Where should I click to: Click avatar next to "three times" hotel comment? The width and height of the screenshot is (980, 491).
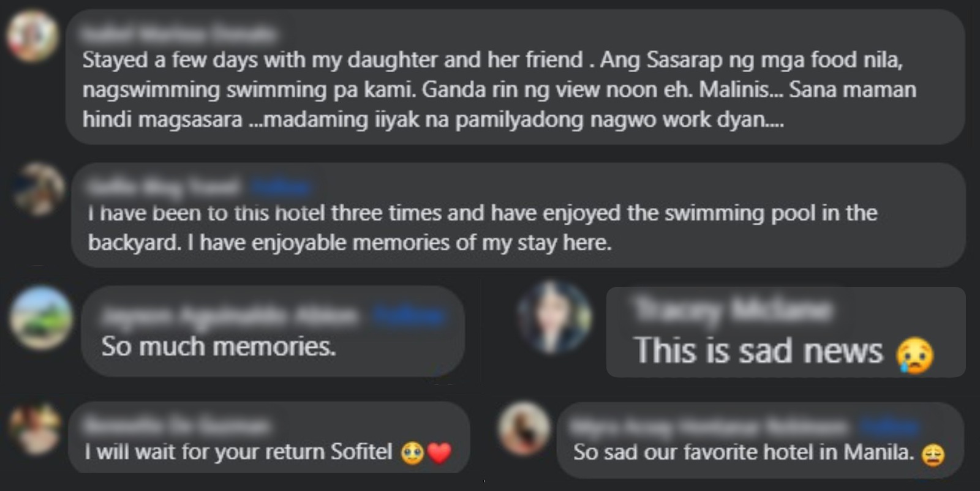(39, 189)
